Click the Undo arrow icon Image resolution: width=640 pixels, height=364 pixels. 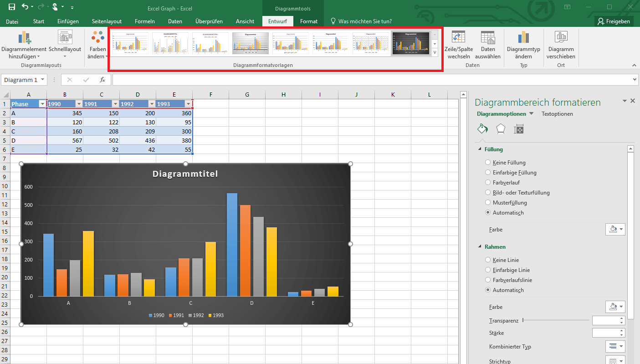pyautogui.click(x=25, y=7)
